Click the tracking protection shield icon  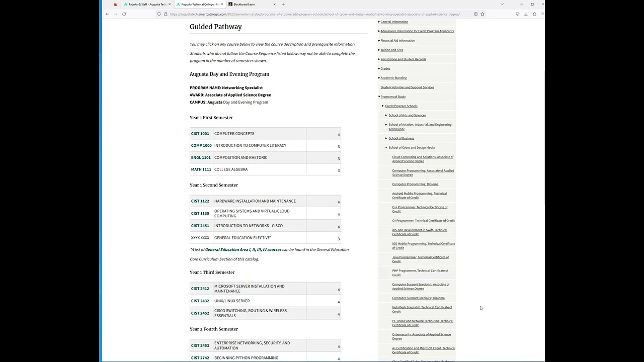(159, 14)
